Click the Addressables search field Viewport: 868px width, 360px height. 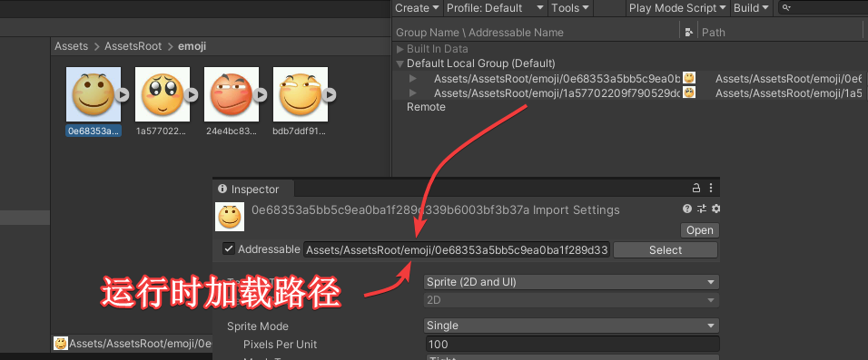[x=824, y=8]
